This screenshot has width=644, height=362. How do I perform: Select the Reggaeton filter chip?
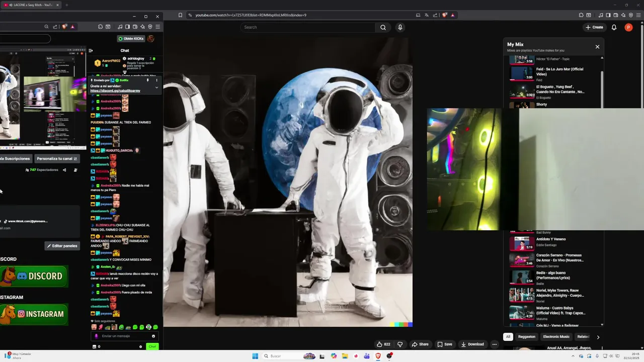point(527,337)
